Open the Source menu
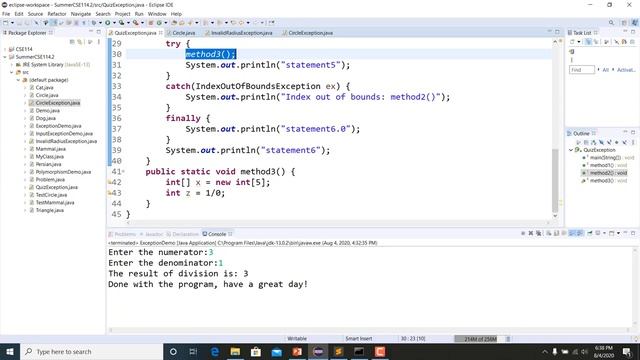 [35, 14]
